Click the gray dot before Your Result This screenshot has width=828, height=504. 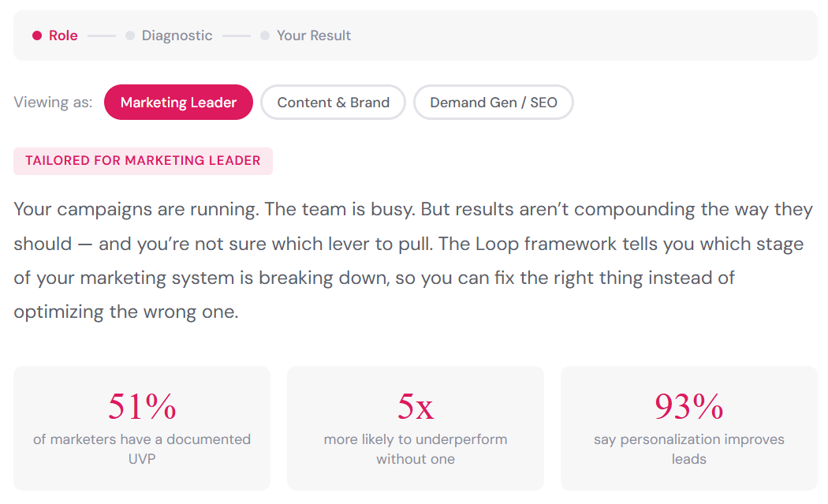pos(266,35)
